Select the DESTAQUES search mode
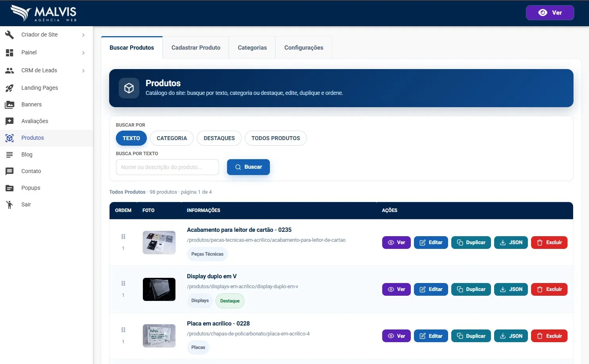The height and width of the screenshot is (364, 589). 219,138
